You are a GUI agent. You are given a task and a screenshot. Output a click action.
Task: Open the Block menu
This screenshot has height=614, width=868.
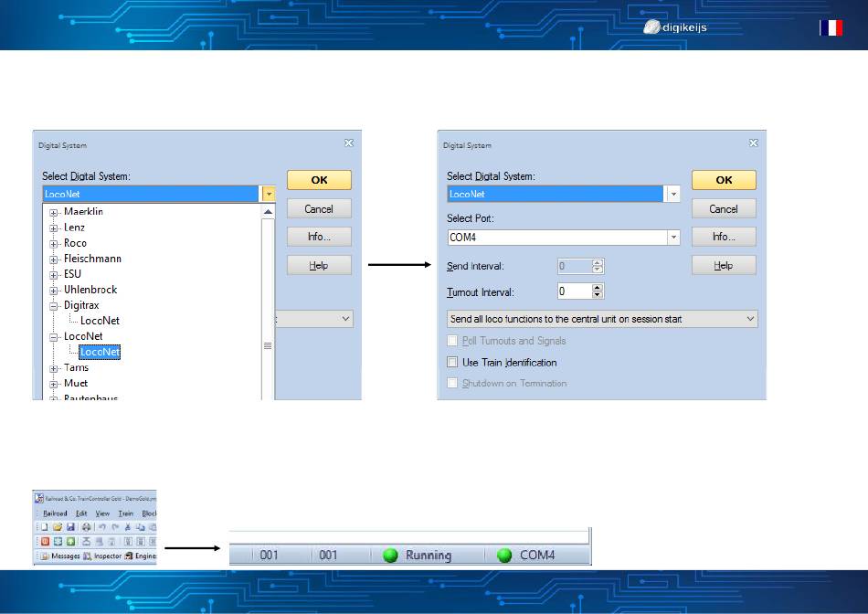[149, 513]
